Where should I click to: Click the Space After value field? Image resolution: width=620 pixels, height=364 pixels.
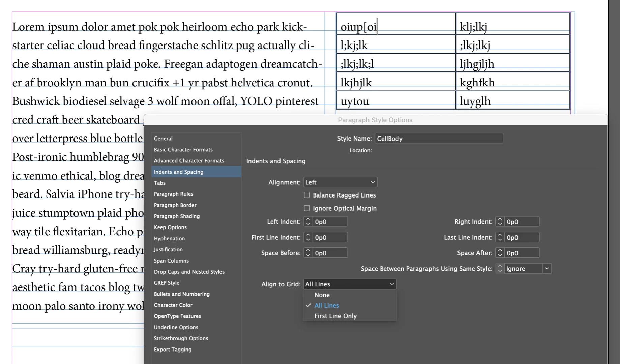pyautogui.click(x=522, y=253)
